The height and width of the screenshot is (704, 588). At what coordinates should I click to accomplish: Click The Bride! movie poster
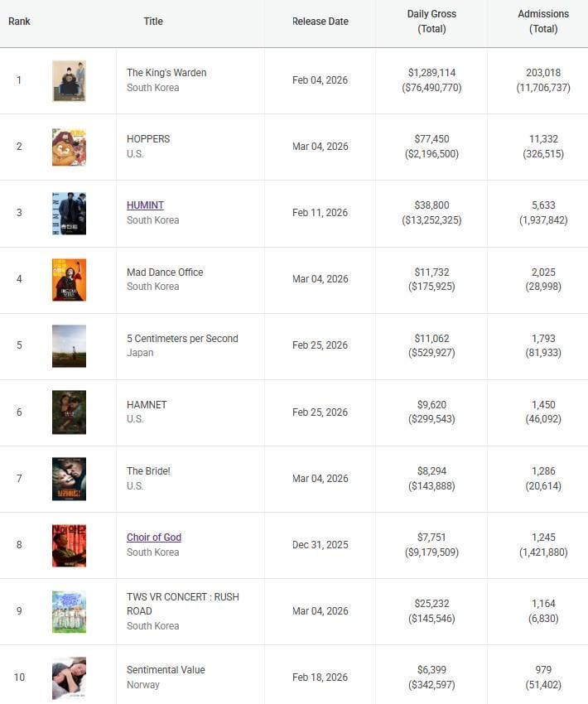tap(69, 479)
